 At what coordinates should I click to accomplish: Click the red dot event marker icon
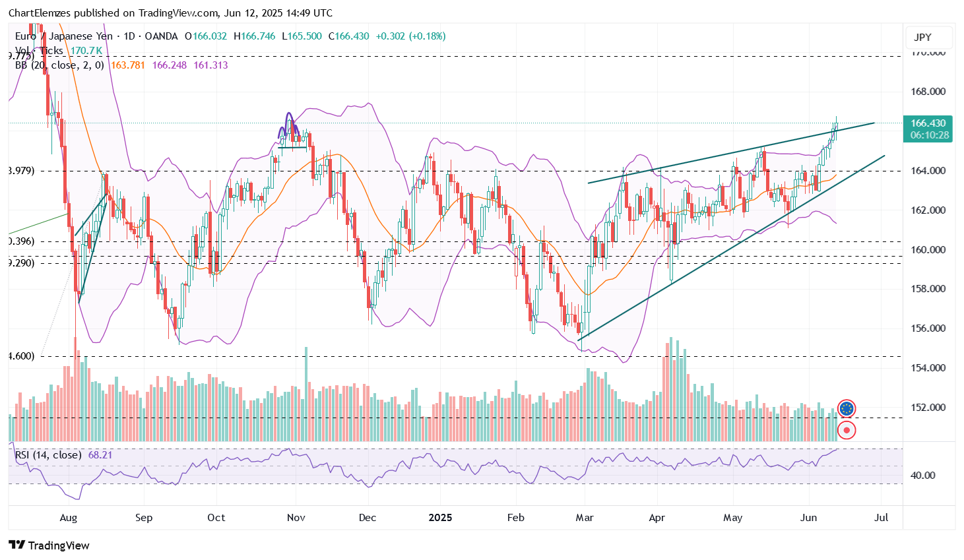pos(847,431)
